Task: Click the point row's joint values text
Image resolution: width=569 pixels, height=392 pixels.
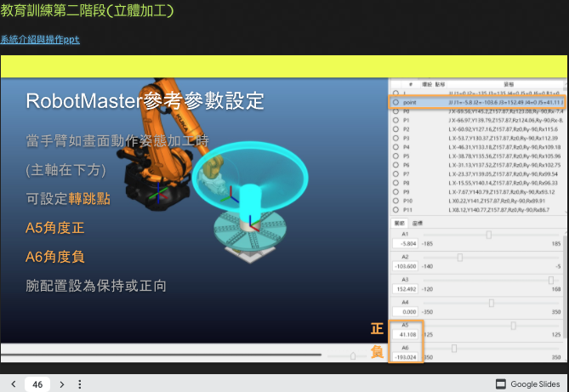Action: tap(505, 102)
